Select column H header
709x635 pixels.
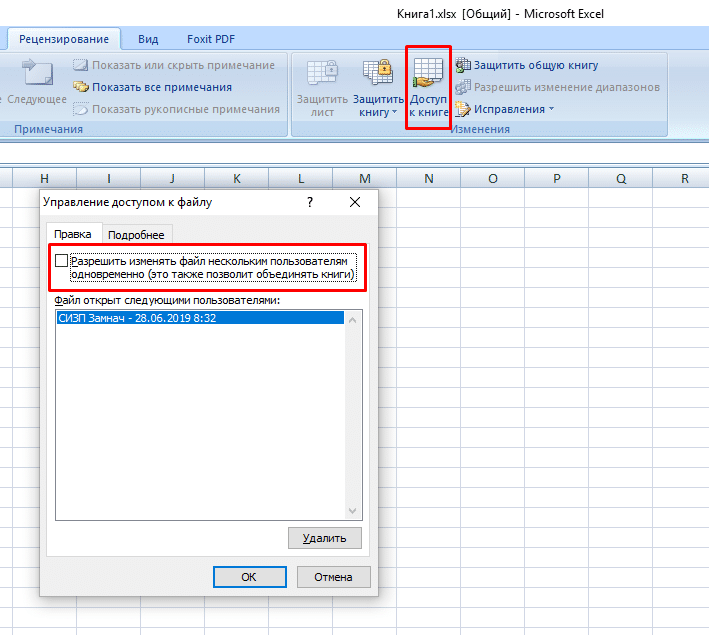coord(44,178)
